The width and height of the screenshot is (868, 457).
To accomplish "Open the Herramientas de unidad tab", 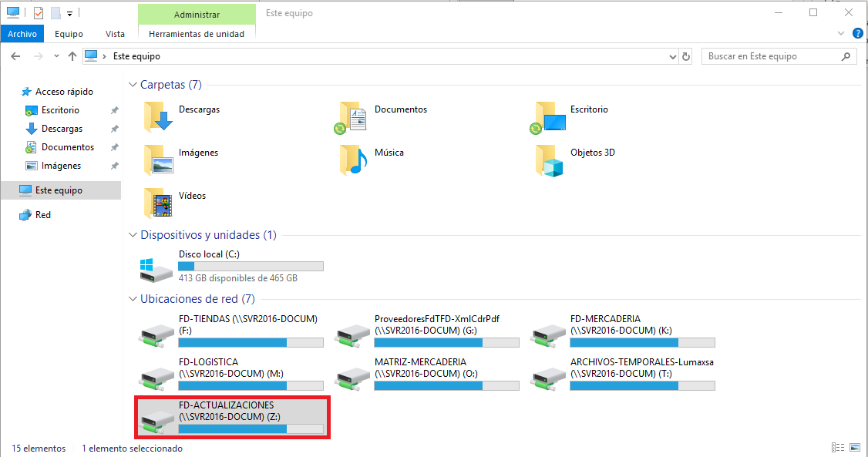I will click(x=197, y=34).
